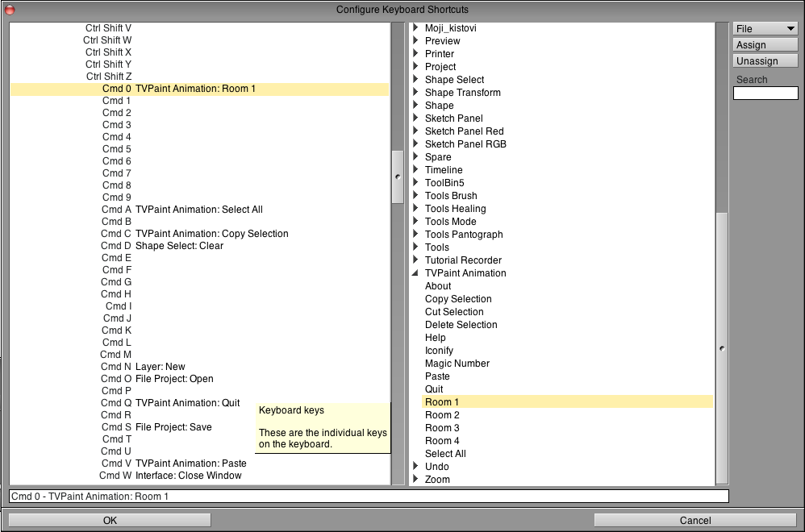Select the Cmd 9 key row
Image resolution: width=805 pixels, height=532 pixels.
coord(200,197)
